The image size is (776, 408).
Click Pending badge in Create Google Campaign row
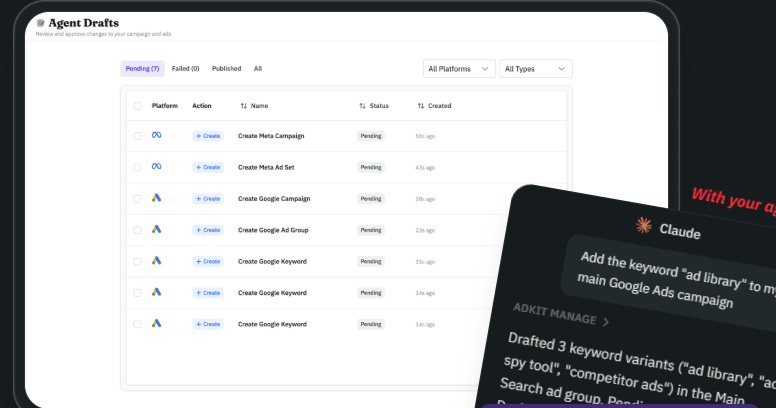(x=371, y=199)
